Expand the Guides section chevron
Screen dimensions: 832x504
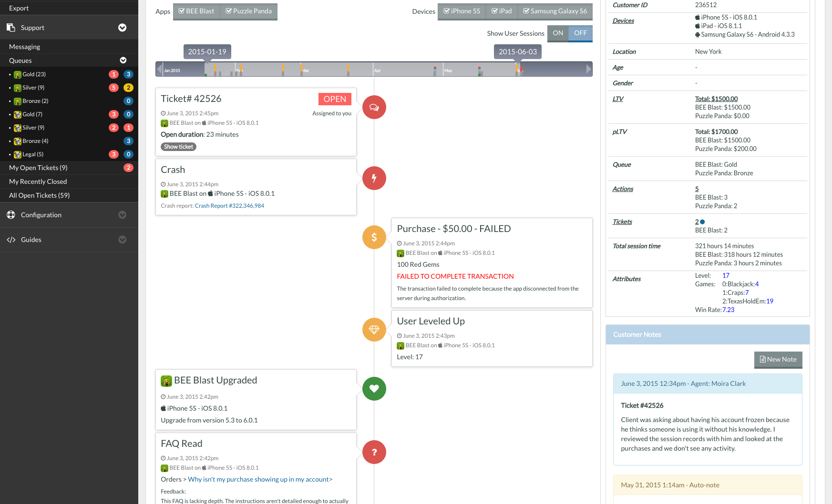point(123,240)
